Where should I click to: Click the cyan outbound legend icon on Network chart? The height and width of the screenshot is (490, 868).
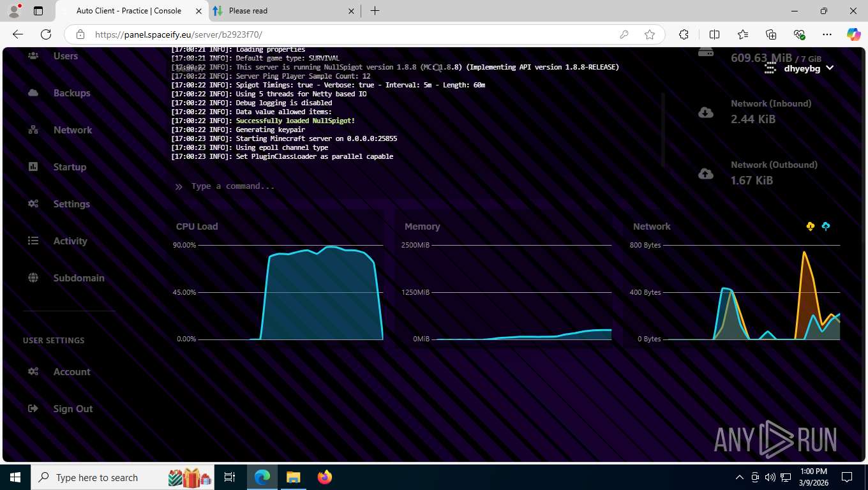click(x=826, y=226)
